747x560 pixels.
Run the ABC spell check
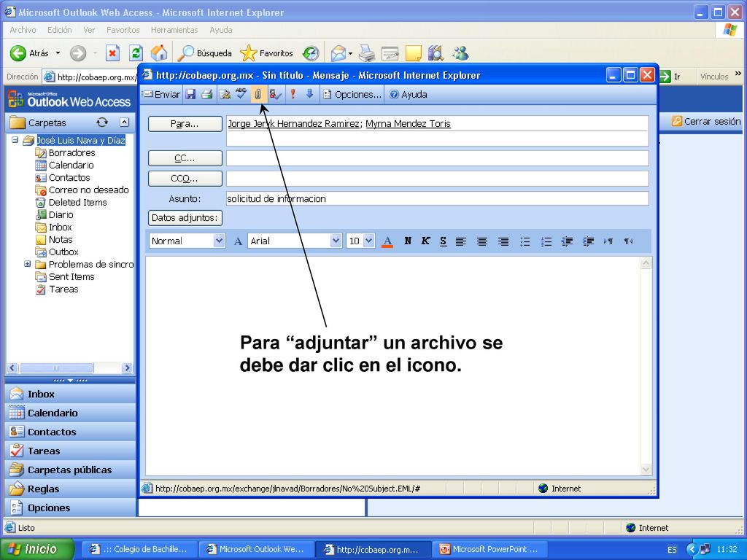coord(241,93)
